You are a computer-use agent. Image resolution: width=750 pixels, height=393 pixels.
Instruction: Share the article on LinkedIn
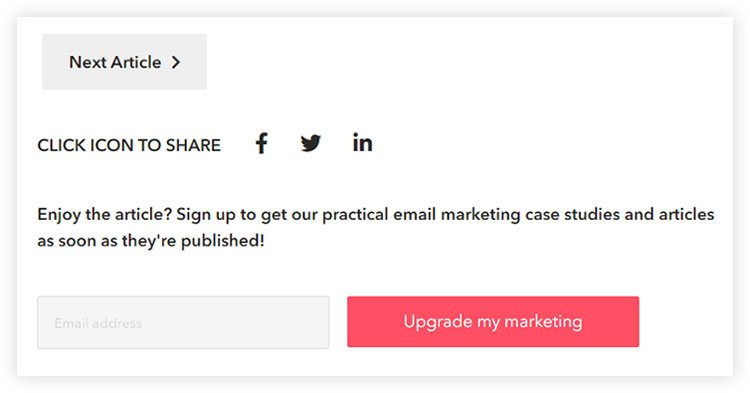pyautogui.click(x=363, y=142)
